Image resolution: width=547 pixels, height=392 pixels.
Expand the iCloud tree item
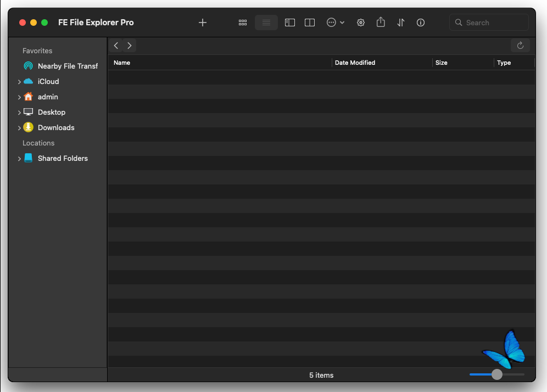(x=19, y=81)
